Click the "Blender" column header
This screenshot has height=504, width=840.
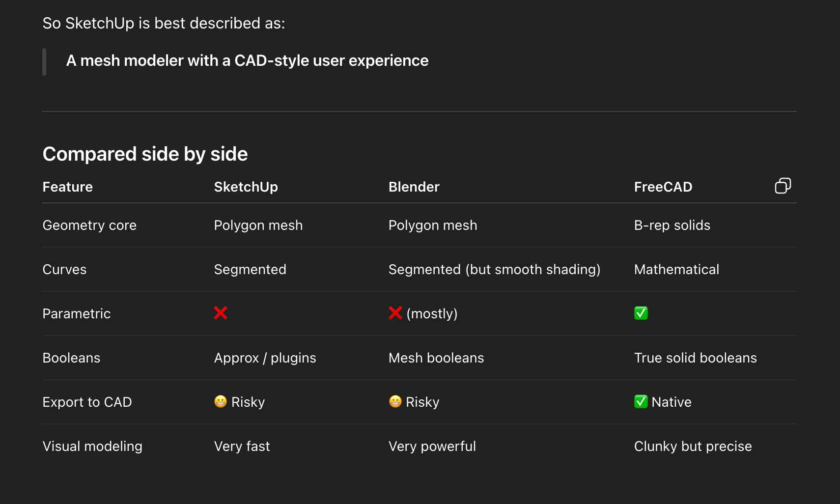[x=414, y=187]
